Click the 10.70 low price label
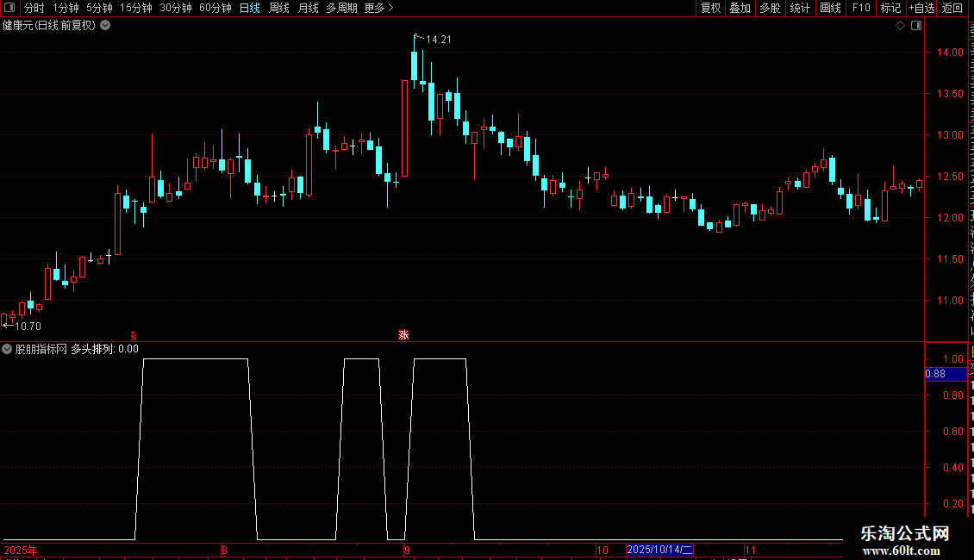Image resolution: width=974 pixels, height=560 pixels. (x=28, y=327)
